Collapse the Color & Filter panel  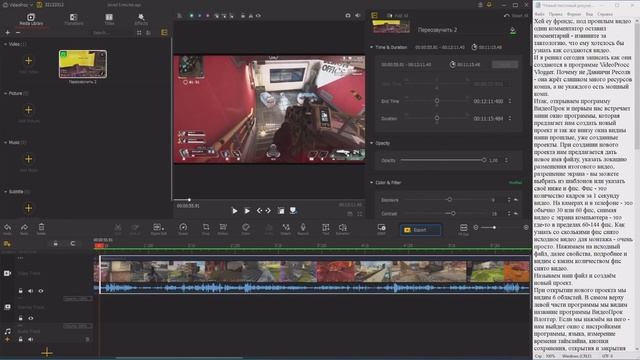[x=371, y=182]
